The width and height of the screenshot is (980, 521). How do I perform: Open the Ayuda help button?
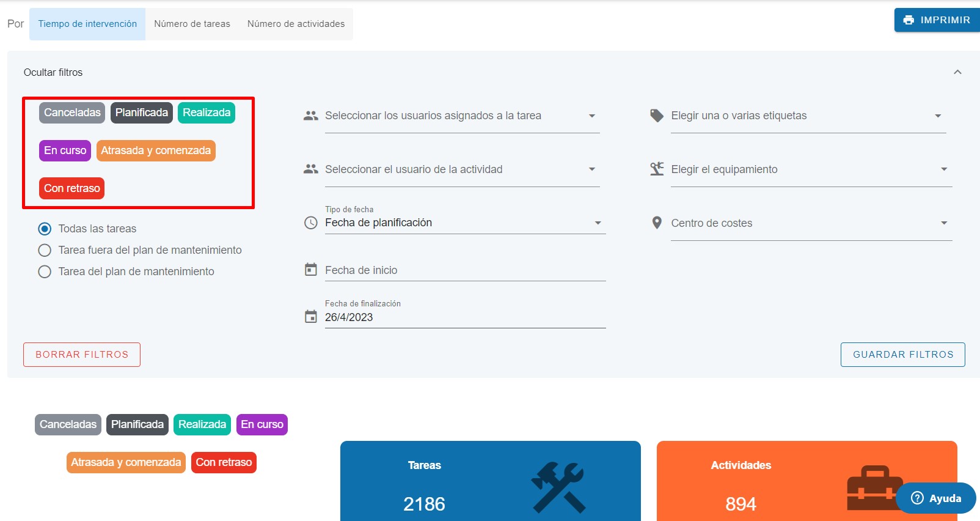point(936,498)
